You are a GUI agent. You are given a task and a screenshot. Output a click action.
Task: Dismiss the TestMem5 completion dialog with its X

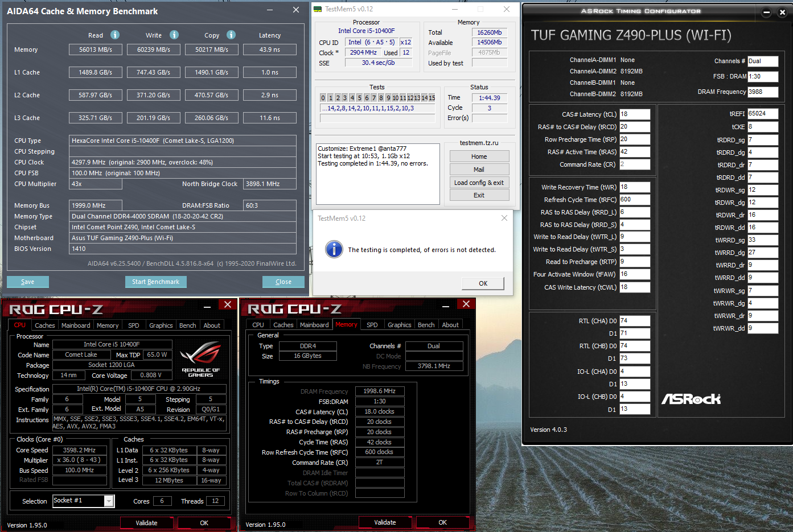(x=504, y=218)
